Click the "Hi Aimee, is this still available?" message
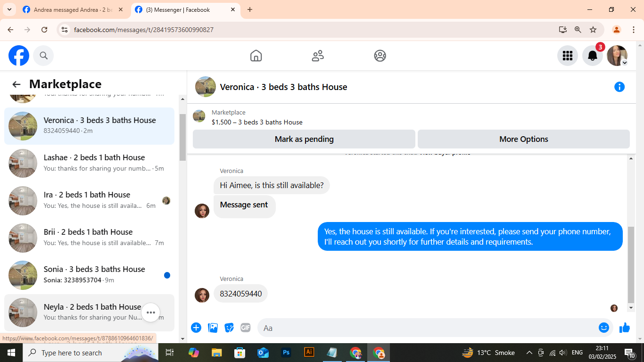The image size is (644, 362). pos(272,185)
